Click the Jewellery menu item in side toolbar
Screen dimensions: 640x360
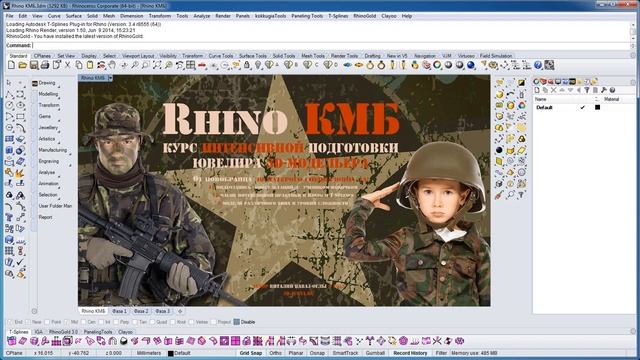point(48,128)
